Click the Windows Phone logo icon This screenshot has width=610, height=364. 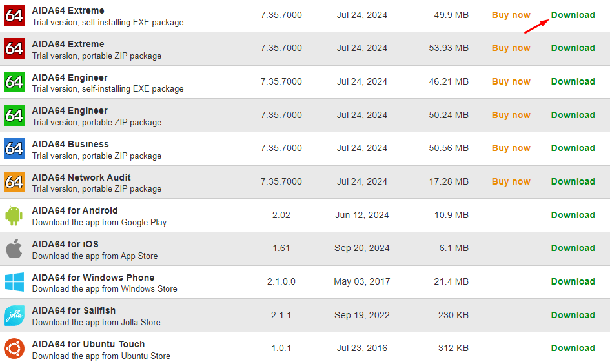pyautogui.click(x=14, y=282)
